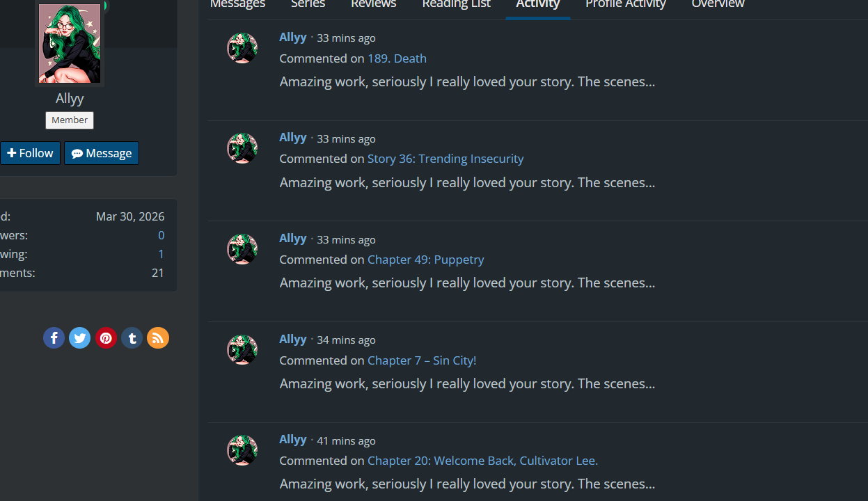Share profile via Twitter icon
This screenshot has height=501, width=868.
tap(79, 338)
